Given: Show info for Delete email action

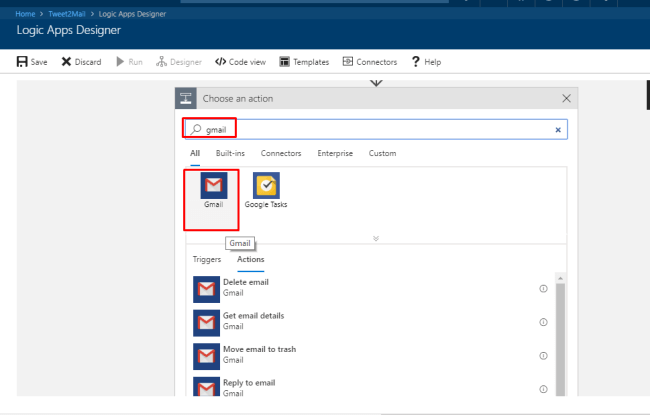Looking at the screenshot, I should pos(543,289).
